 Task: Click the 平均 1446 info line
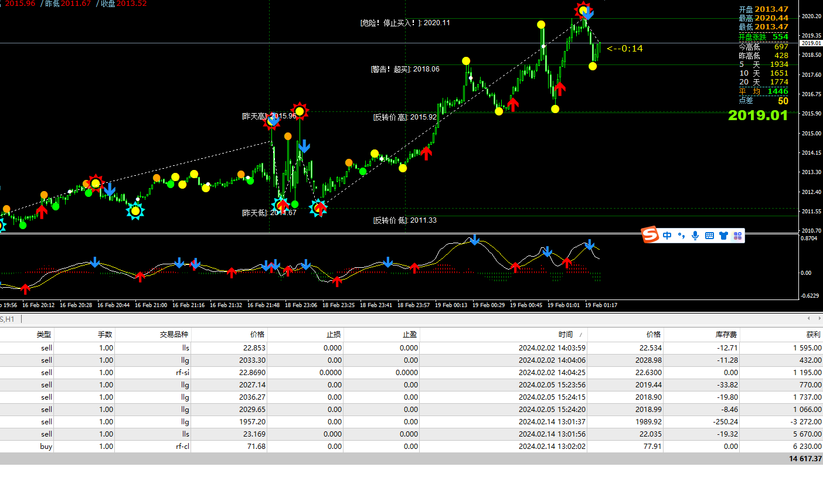(x=763, y=91)
